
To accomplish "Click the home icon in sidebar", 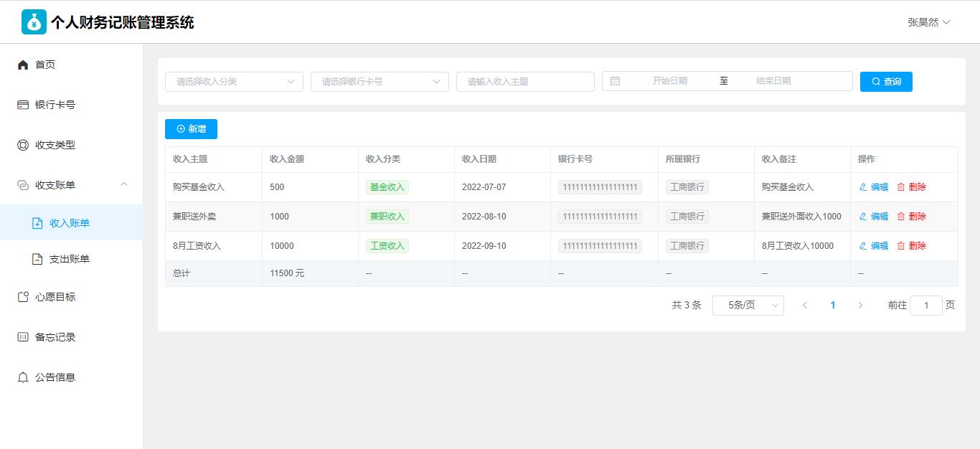I will [x=23, y=65].
